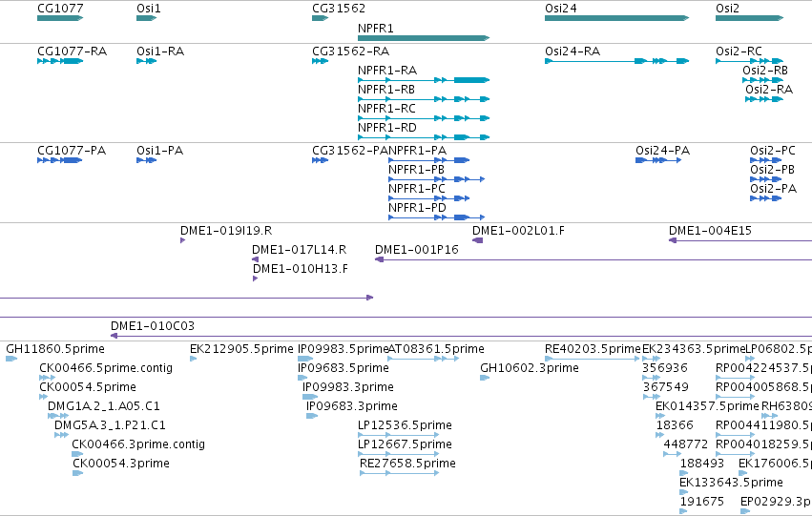Click EST AT08361.5prime
The height and width of the screenshot is (516, 812).
[424, 359]
